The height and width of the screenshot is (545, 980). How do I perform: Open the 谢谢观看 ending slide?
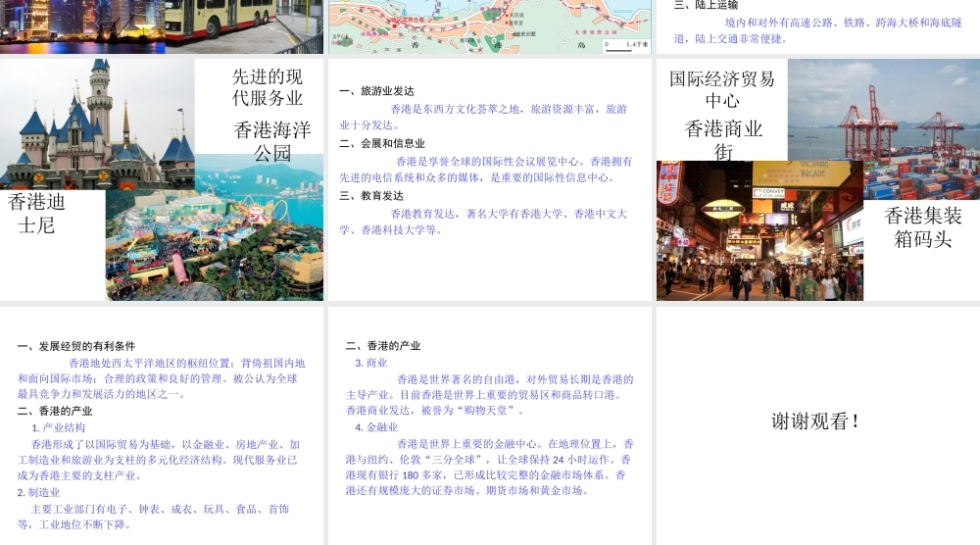(817, 425)
